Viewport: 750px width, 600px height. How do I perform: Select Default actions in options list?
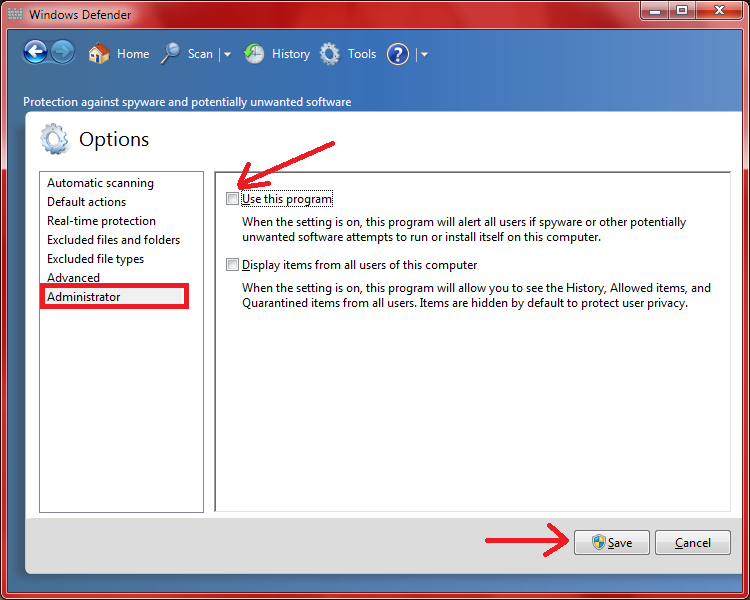(x=87, y=202)
